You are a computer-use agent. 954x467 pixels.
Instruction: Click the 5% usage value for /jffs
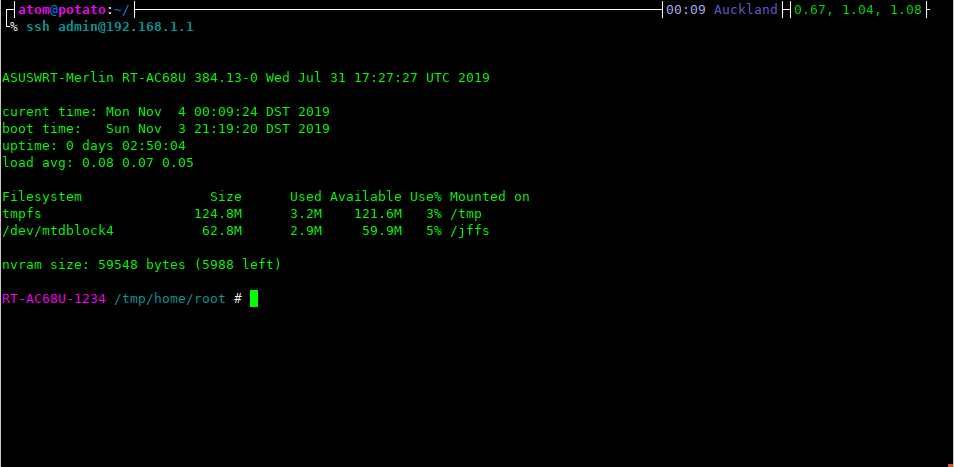pyautogui.click(x=433, y=231)
